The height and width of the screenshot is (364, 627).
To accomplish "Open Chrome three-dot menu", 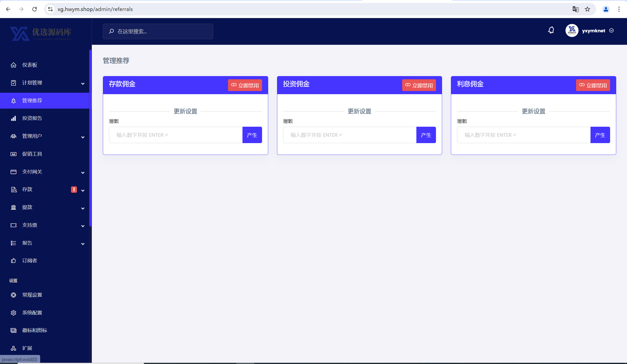I will pos(619,9).
